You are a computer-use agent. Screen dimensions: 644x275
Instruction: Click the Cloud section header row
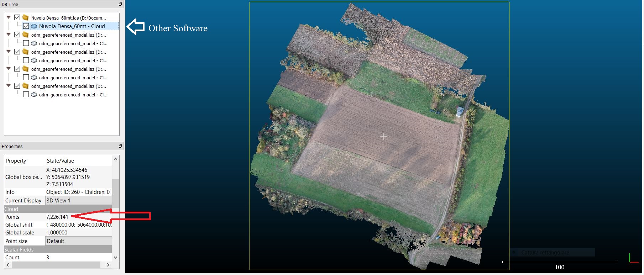pyautogui.click(x=58, y=209)
